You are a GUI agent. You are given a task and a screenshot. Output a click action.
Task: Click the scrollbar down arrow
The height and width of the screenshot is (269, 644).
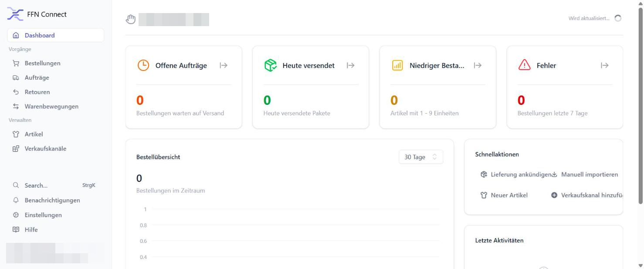tap(640, 266)
